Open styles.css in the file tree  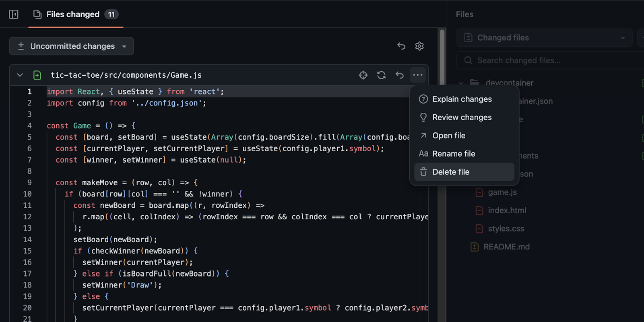point(506,229)
